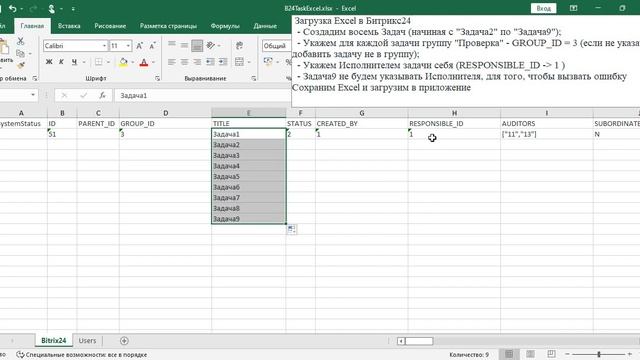Click the fill color bucket icon
This screenshot has height=360, width=640.
pyautogui.click(x=123, y=62)
